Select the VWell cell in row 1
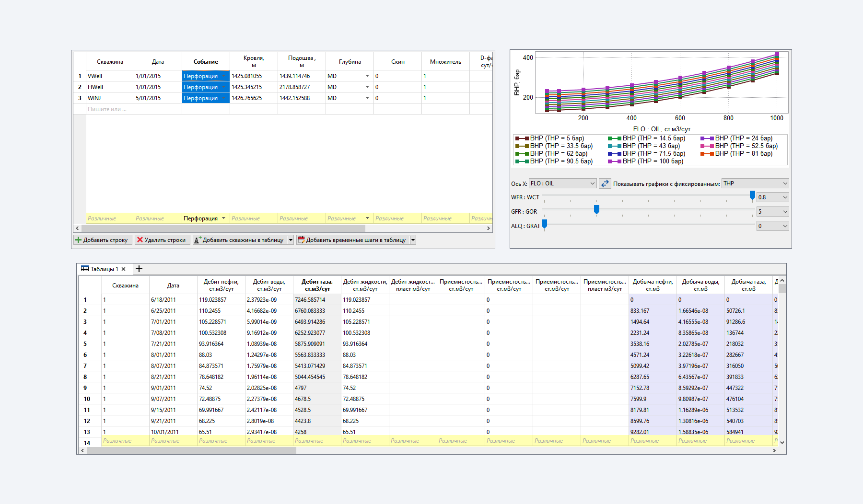The image size is (863, 504). pos(110,76)
